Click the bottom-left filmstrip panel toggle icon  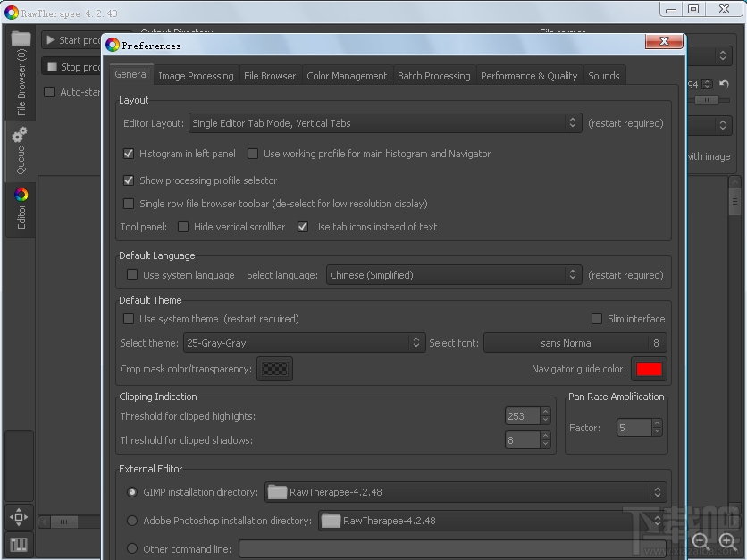click(x=19, y=544)
